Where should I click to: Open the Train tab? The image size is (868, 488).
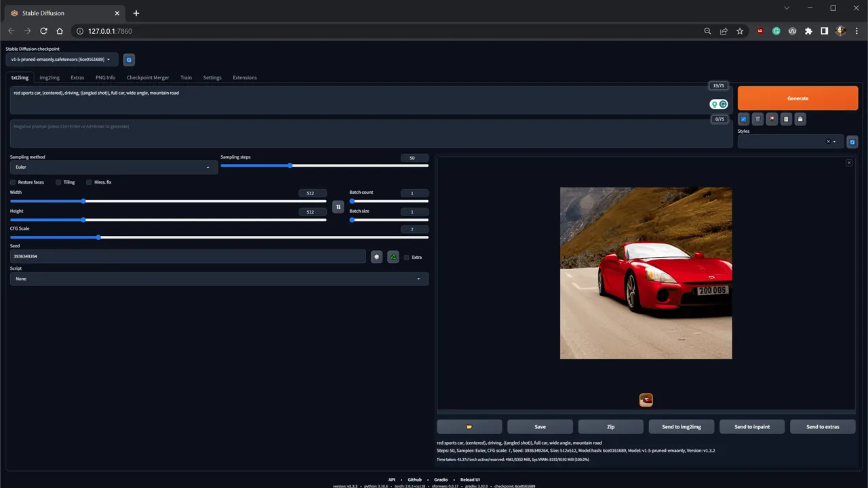[186, 77]
